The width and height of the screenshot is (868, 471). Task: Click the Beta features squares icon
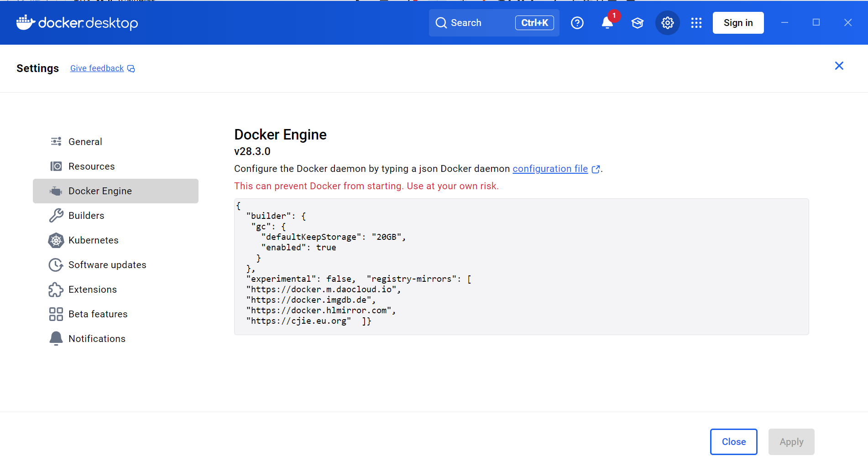click(56, 314)
